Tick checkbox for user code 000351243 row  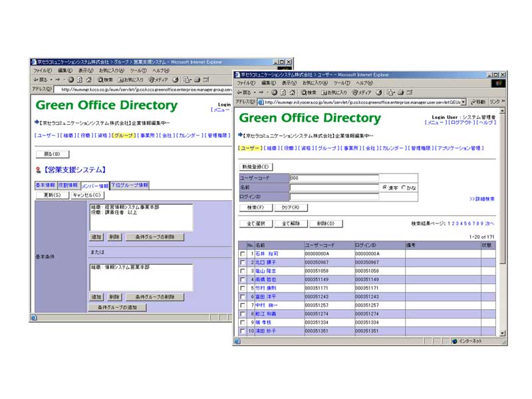point(243,297)
